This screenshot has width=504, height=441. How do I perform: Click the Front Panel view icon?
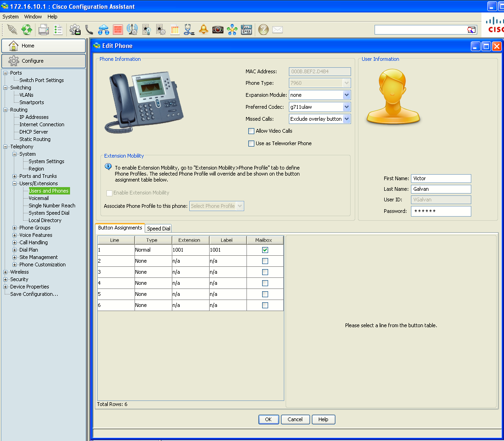[246, 29]
